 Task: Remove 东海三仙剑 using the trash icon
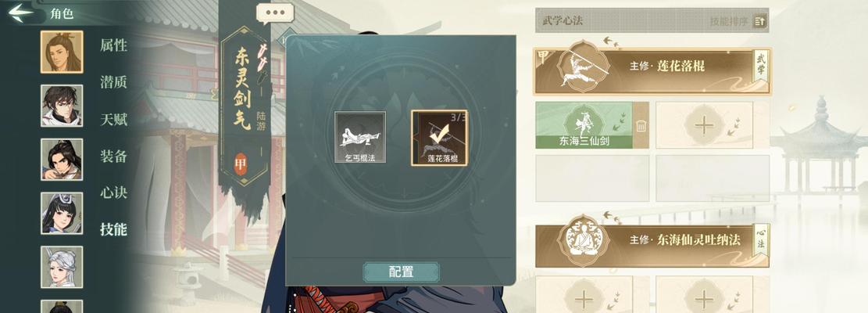point(641,126)
